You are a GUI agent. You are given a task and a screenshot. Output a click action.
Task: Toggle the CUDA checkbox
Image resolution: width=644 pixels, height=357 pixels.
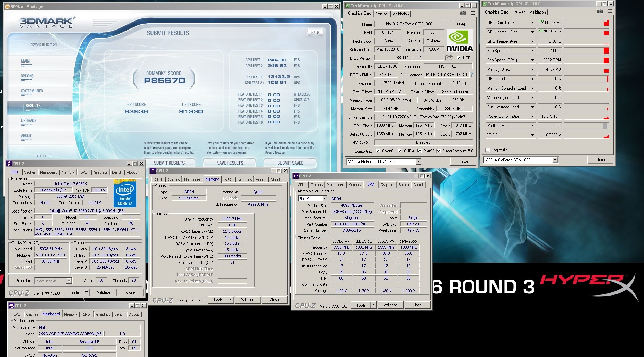coord(400,151)
